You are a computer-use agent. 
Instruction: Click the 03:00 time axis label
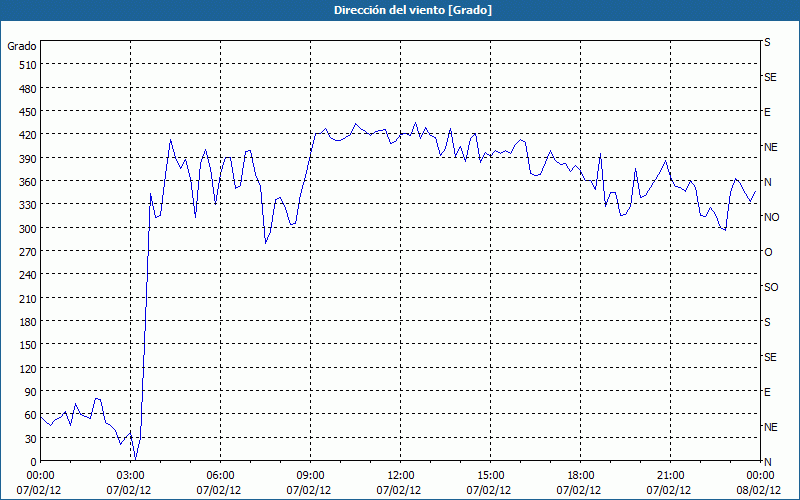(x=131, y=476)
